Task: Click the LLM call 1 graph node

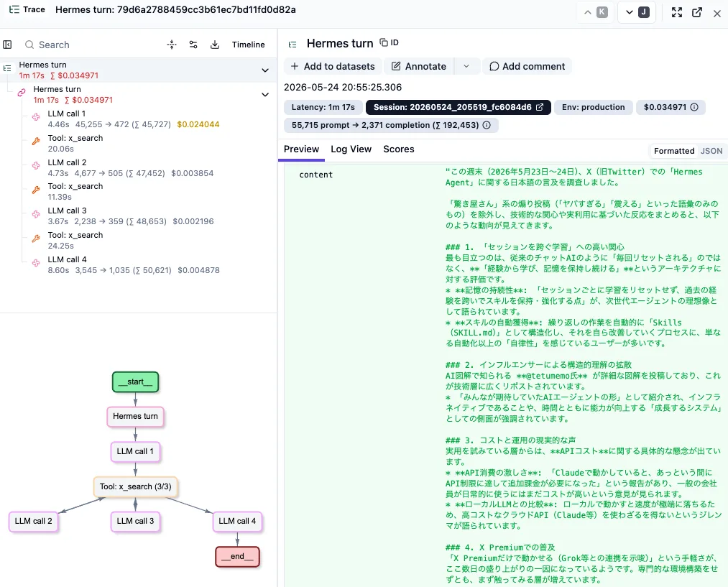Action: pos(135,451)
